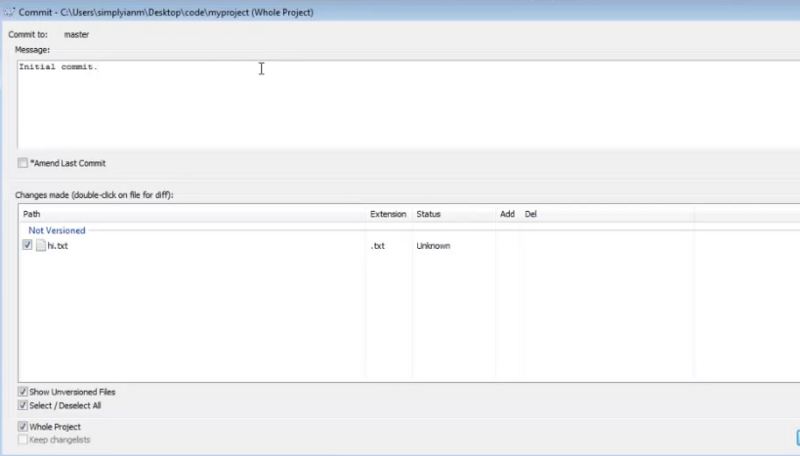Click the .txt extension cell
This screenshot has height=456, width=800.
(378, 245)
